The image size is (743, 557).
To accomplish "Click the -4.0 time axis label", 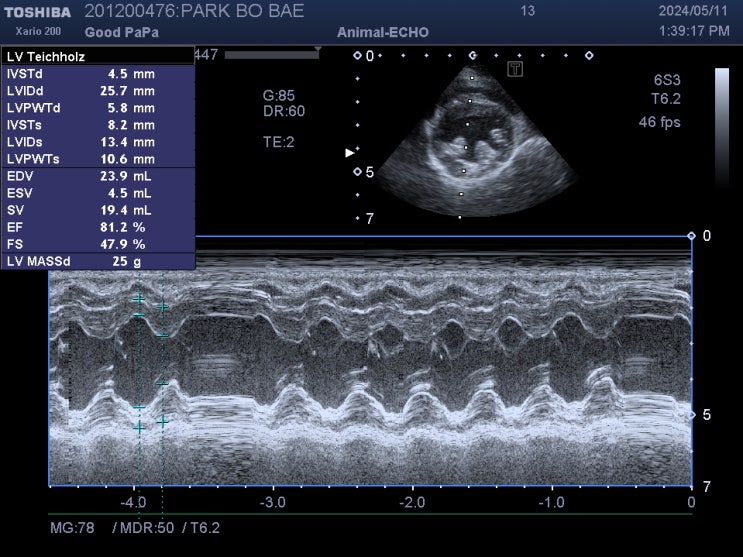I will pyautogui.click(x=133, y=502).
